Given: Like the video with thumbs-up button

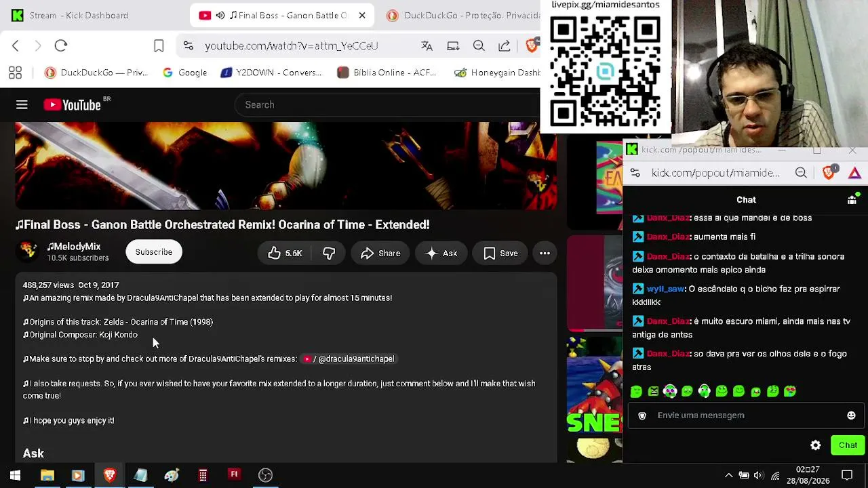Looking at the screenshot, I should pos(285,253).
